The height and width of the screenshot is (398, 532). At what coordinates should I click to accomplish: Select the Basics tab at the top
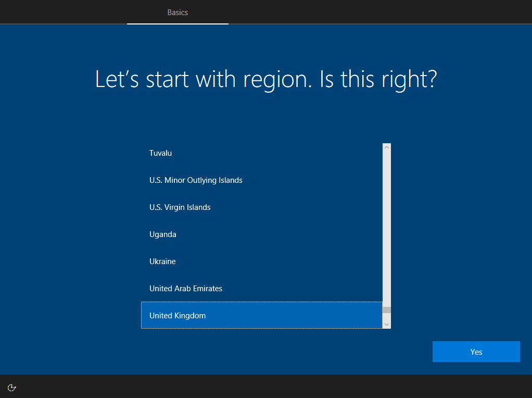tap(178, 13)
